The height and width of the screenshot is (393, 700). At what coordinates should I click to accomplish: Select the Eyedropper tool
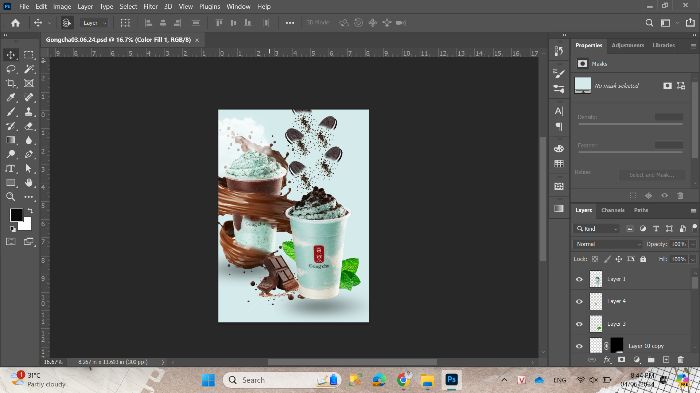coord(11,97)
